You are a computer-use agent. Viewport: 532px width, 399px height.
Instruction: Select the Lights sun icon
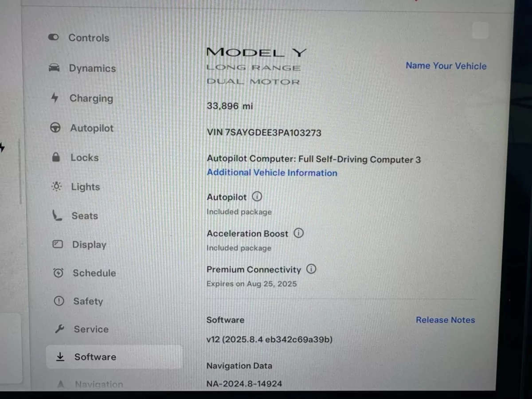[57, 187]
